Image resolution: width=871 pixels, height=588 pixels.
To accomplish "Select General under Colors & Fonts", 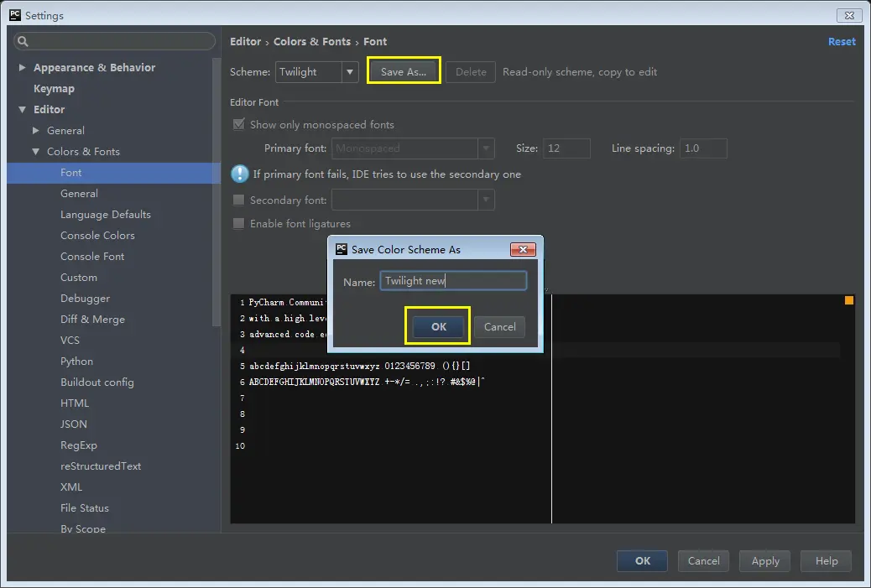I will click(79, 193).
